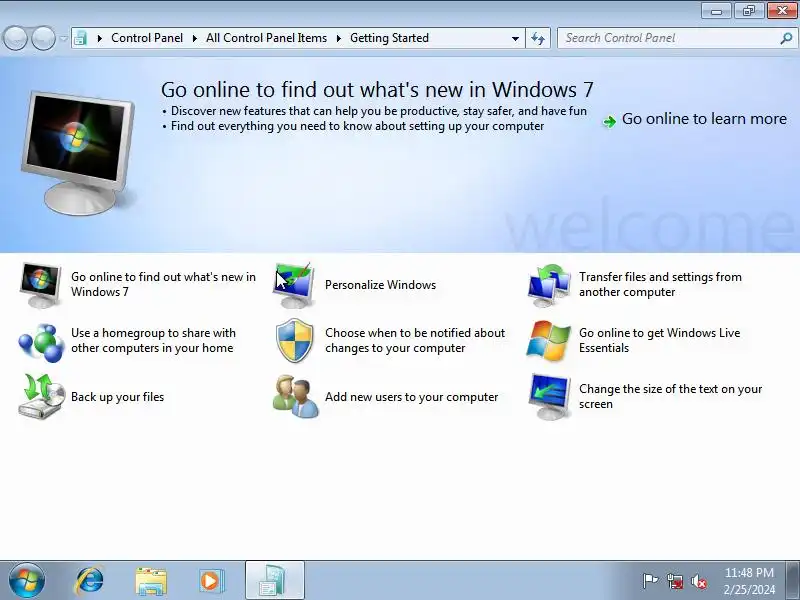Select Getting Started breadcrumb
The image size is (800, 600).
tap(389, 38)
